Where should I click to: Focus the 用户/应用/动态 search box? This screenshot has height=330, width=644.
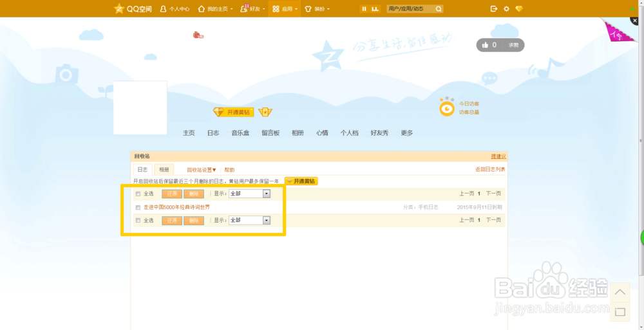point(411,8)
